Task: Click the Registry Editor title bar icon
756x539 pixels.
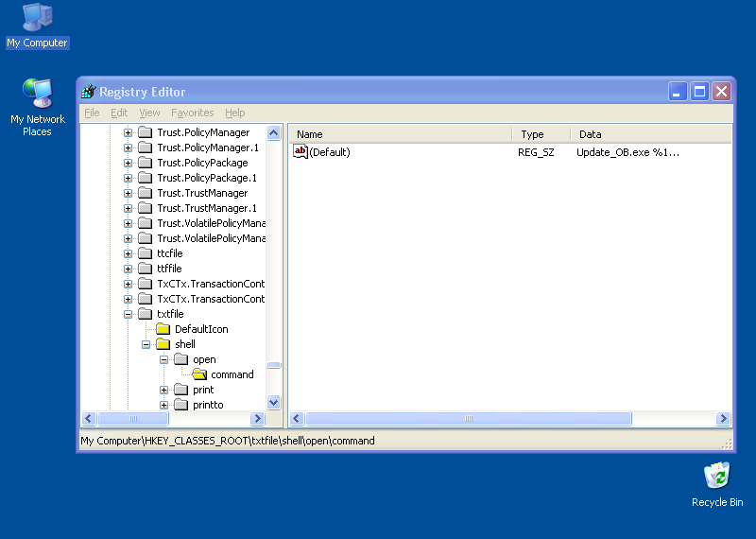Action: click(x=88, y=91)
